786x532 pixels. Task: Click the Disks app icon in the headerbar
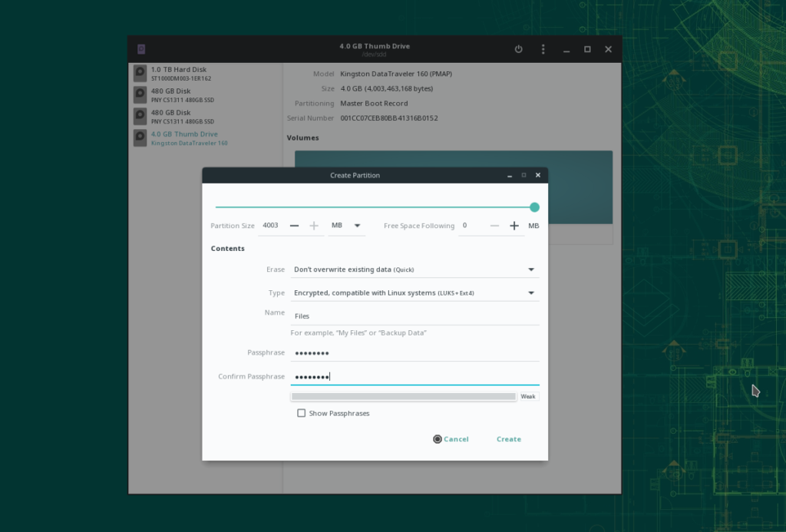(141, 48)
